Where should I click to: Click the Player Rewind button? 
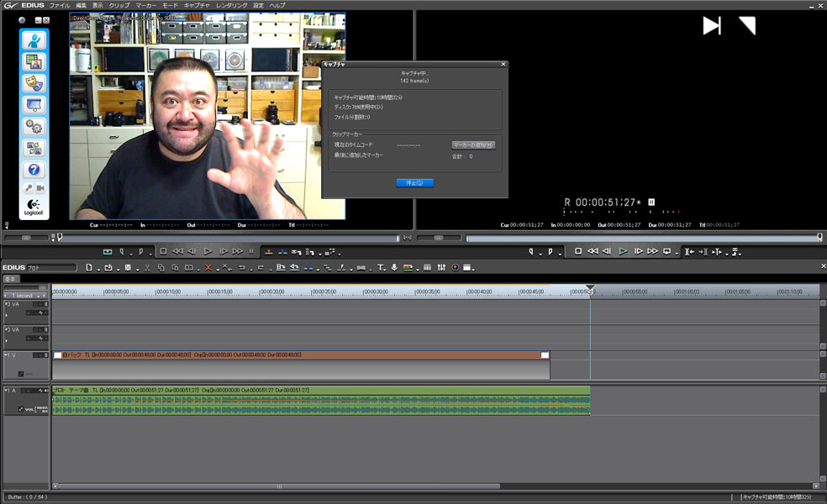(177, 251)
